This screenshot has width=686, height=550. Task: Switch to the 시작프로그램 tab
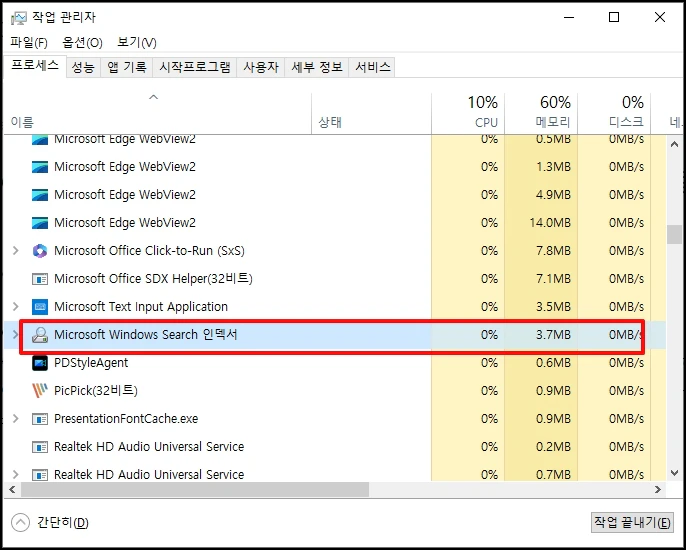(194, 67)
